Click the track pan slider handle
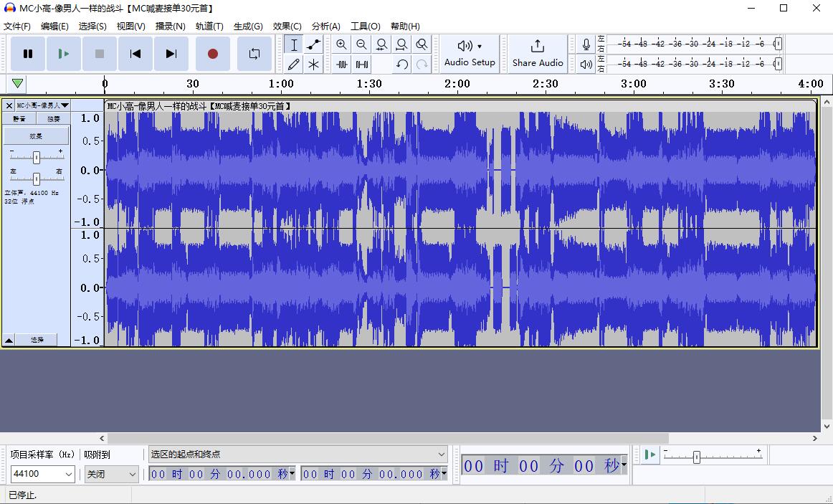The image size is (833, 504). (36, 179)
